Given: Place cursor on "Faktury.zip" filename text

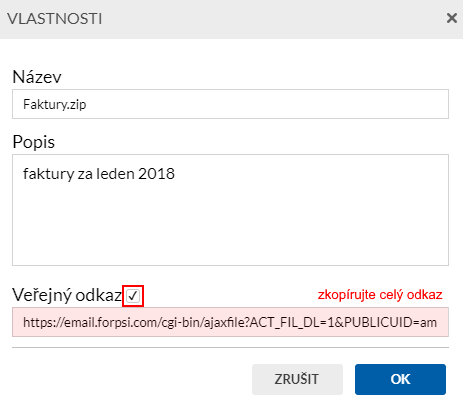Looking at the screenshot, I should (x=55, y=105).
